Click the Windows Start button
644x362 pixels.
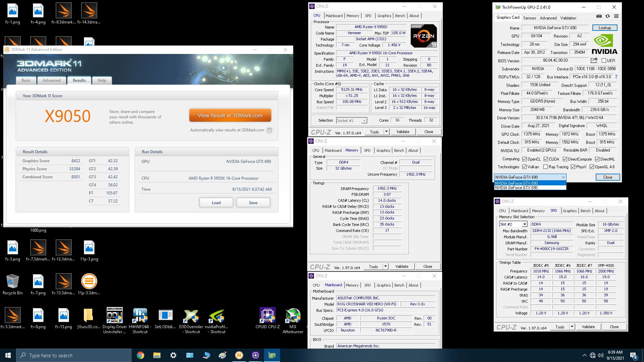click(x=8, y=355)
